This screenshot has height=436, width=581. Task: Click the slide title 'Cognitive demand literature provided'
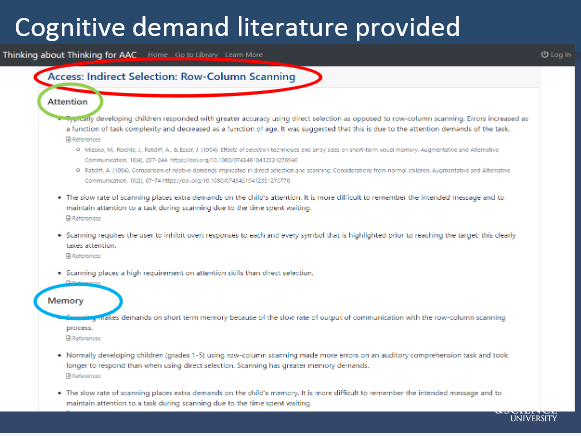[x=237, y=27]
